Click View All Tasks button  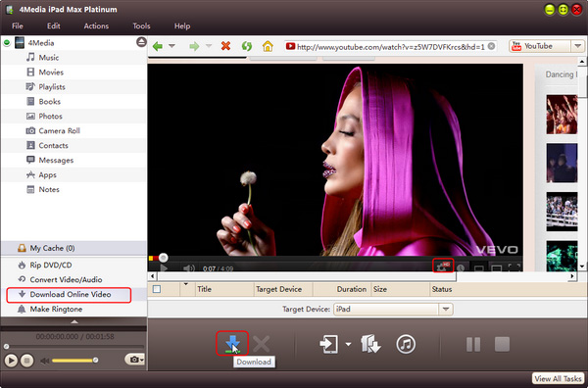[x=559, y=378]
